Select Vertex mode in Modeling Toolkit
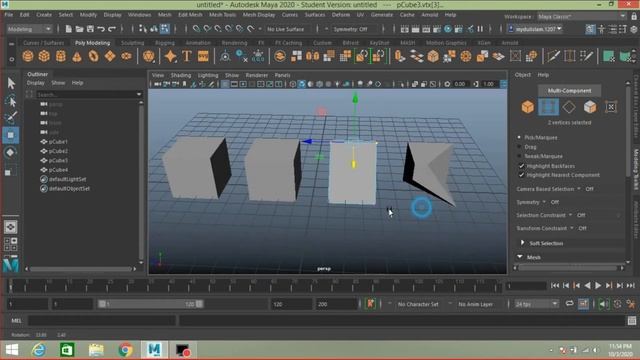Viewport: 640px width, 360px height. (549, 107)
